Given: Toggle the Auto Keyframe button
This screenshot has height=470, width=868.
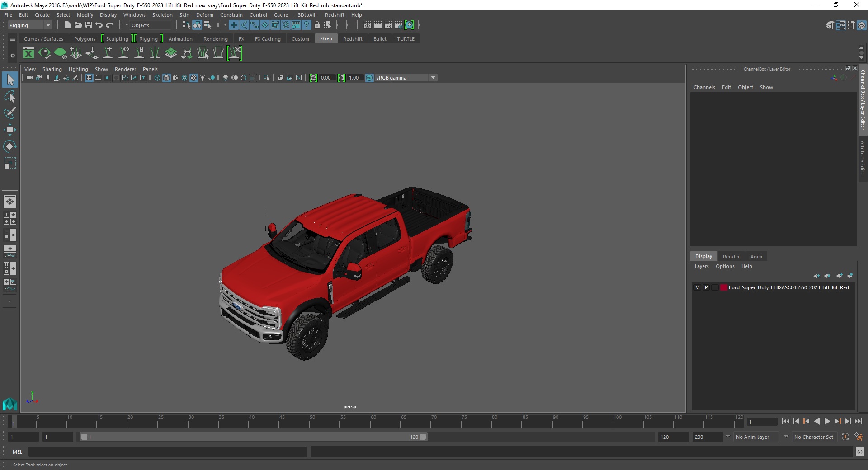Looking at the screenshot, I should (845, 437).
